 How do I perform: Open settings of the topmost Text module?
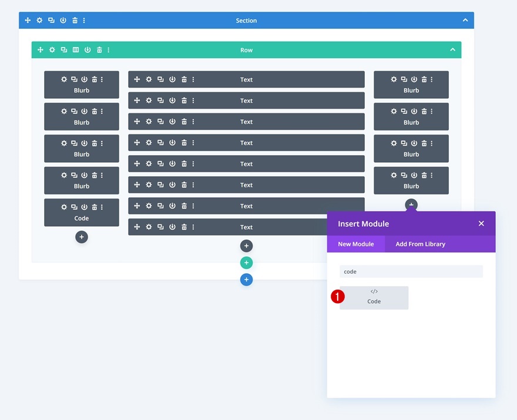click(149, 79)
